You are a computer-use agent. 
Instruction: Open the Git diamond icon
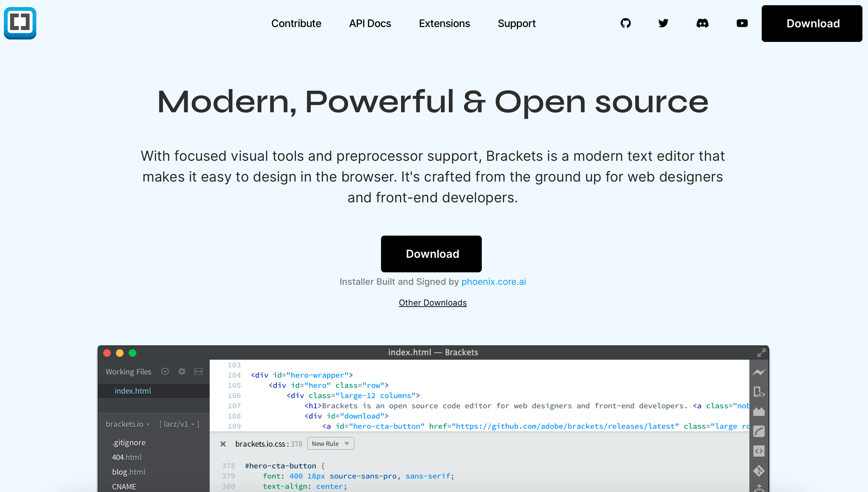click(x=759, y=471)
